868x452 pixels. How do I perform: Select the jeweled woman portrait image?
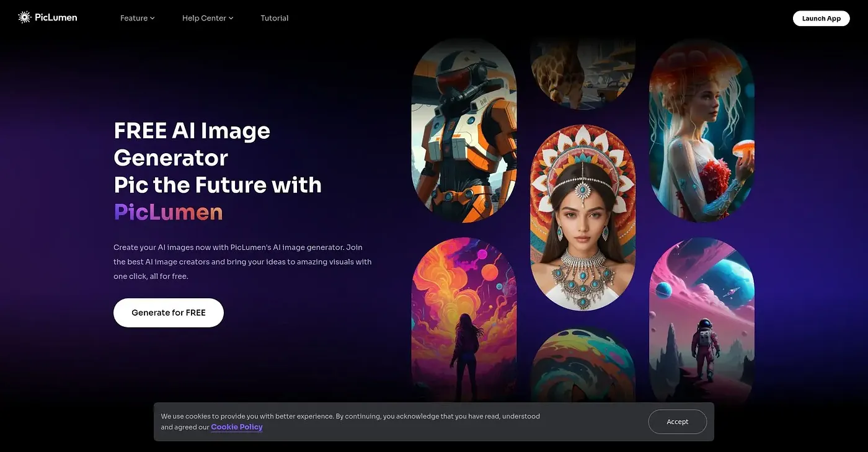583,218
